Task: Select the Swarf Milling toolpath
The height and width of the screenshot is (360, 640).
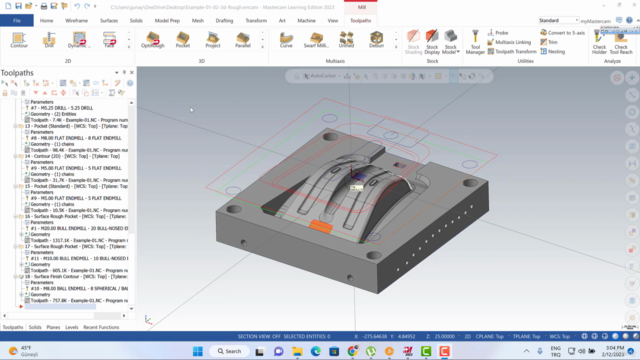Action: tap(316, 40)
